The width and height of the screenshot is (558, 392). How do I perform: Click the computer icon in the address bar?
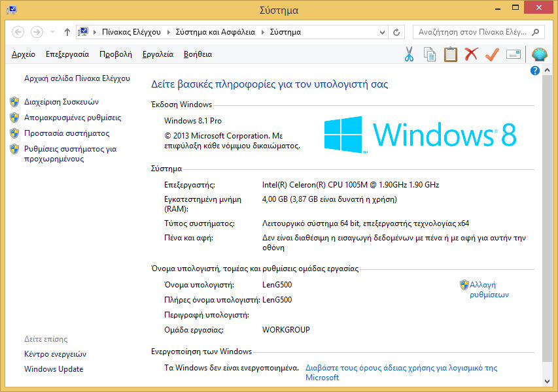[x=83, y=32]
